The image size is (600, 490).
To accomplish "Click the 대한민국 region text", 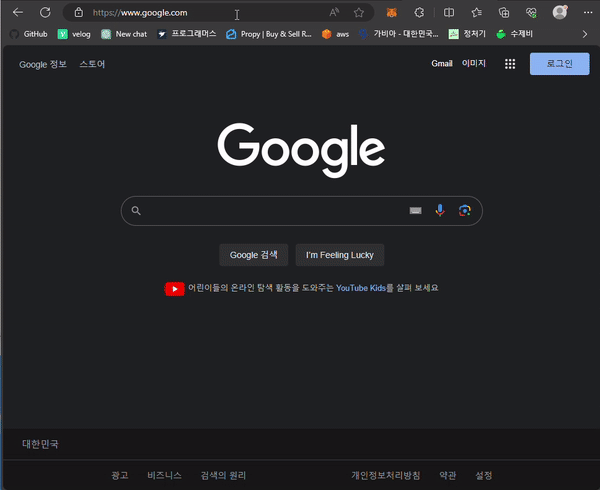I will pos(40,444).
